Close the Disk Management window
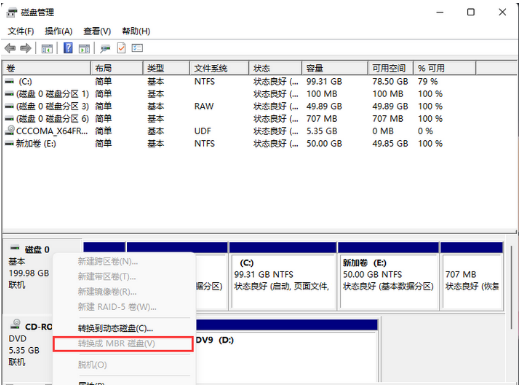 click(502, 13)
